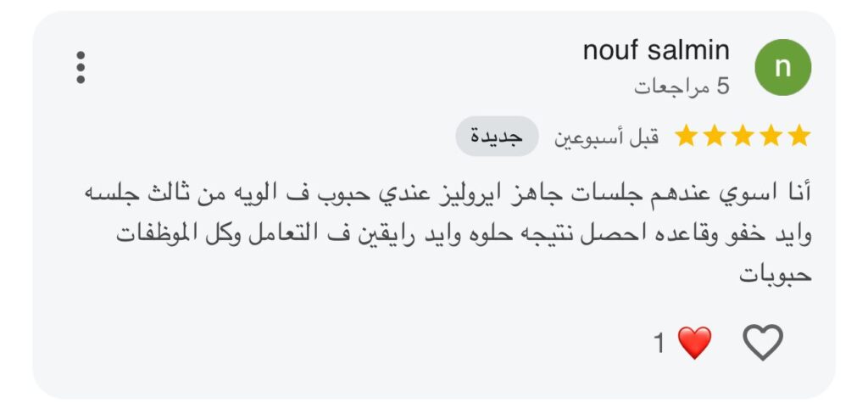Click the second star from the right

pyautogui.click(x=771, y=136)
